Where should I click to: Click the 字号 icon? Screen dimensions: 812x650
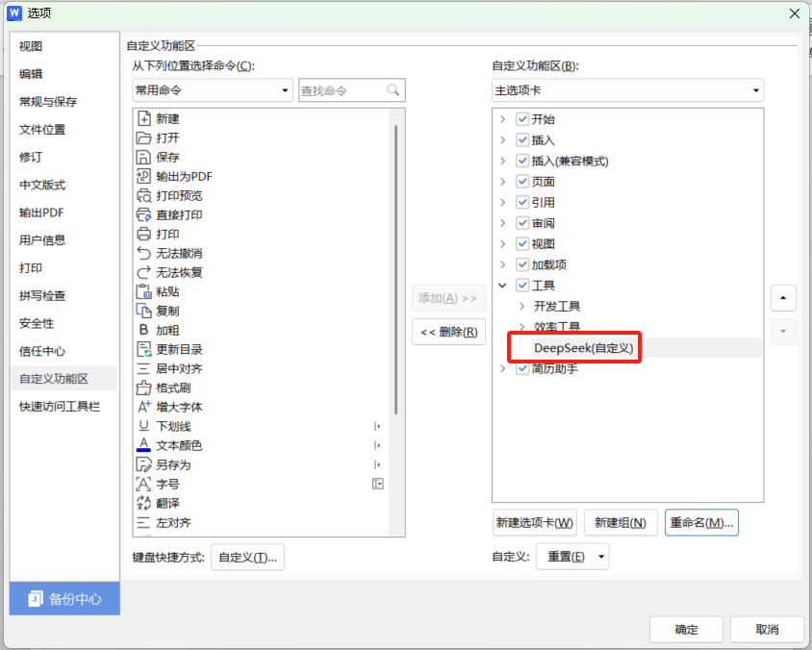pyautogui.click(x=143, y=484)
